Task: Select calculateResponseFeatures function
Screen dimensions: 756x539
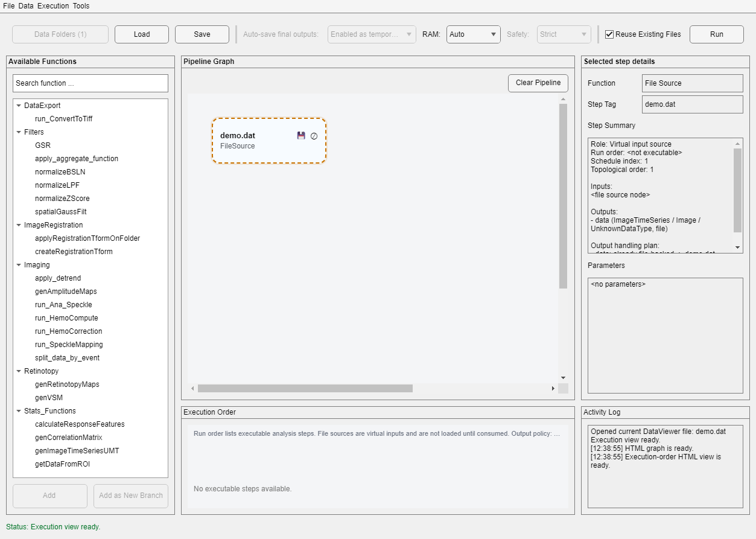Action: (80, 424)
